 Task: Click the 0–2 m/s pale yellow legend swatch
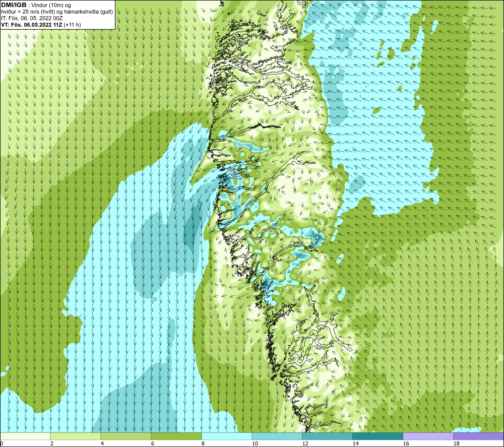click(25, 436)
